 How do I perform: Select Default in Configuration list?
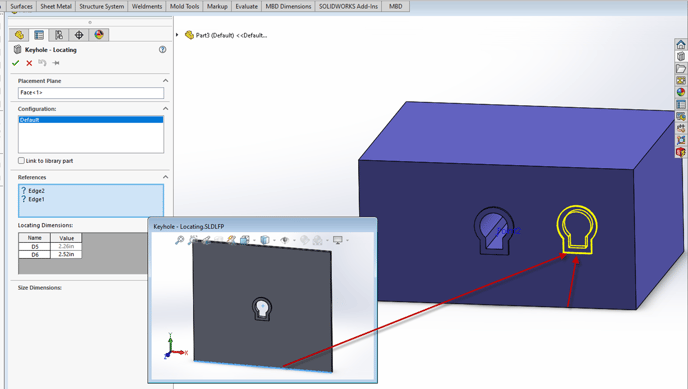pyautogui.click(x=91, y=120)
